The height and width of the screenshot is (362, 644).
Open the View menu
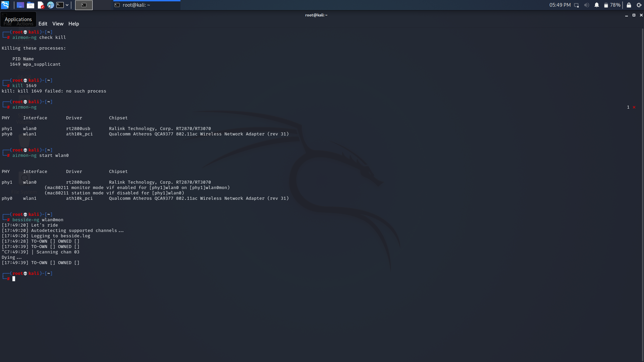pyautogui.click(x=58, y=24)
